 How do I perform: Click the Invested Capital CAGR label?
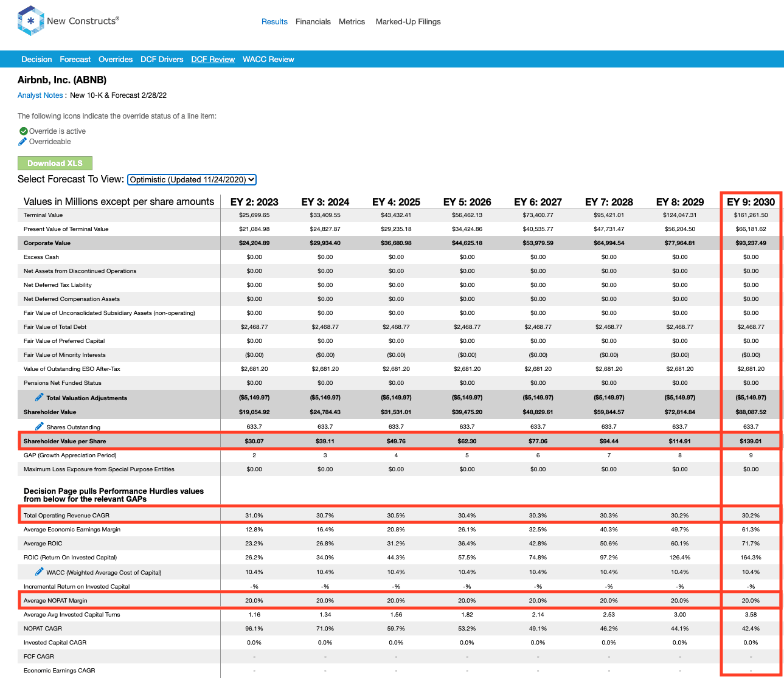coord(55,643)
